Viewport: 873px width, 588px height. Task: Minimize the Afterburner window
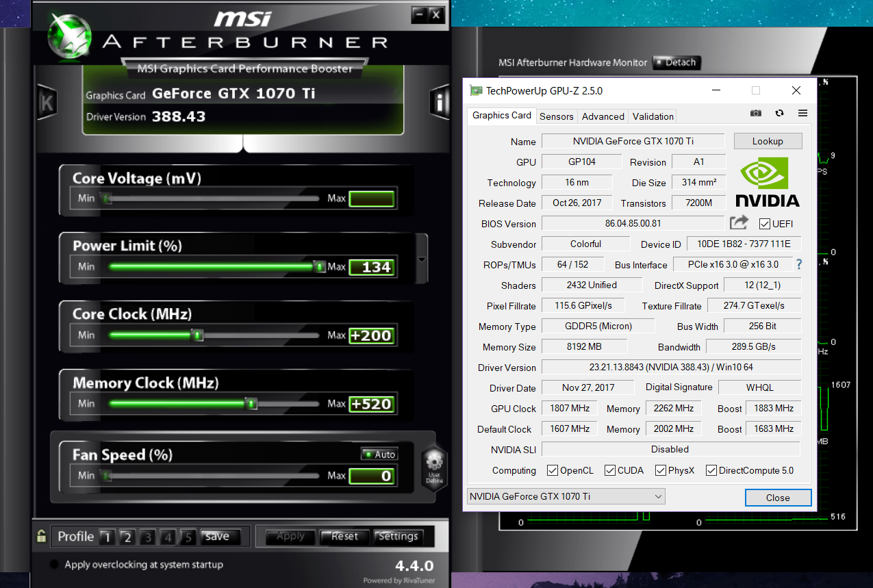click(x=419, y=14)
